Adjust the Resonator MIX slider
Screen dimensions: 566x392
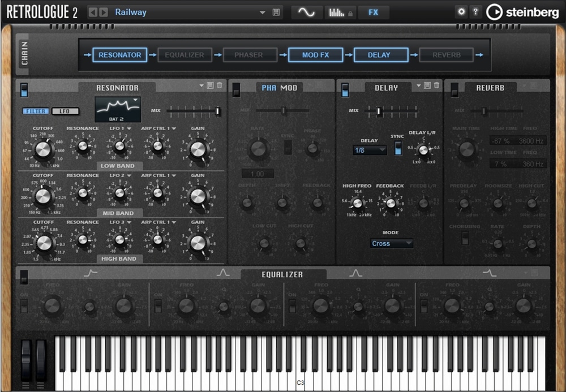[x=194, y=111]
